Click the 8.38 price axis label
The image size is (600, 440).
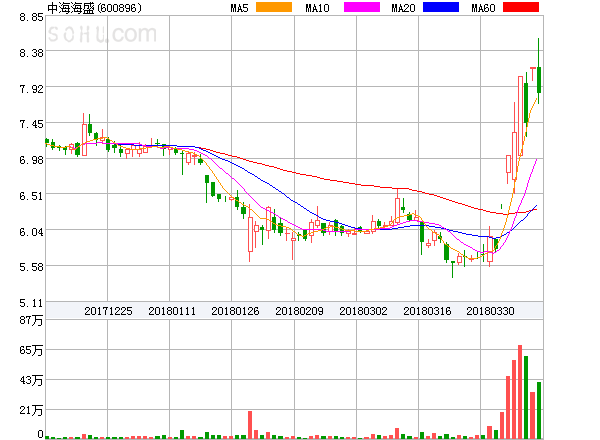click(x=31, y=53)
